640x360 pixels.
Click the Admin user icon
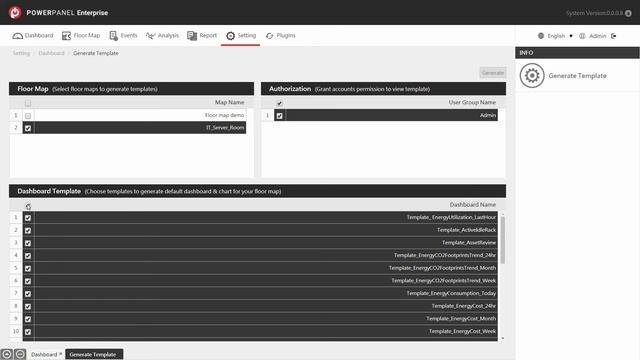pyautogui.click(x=582, y=36)
